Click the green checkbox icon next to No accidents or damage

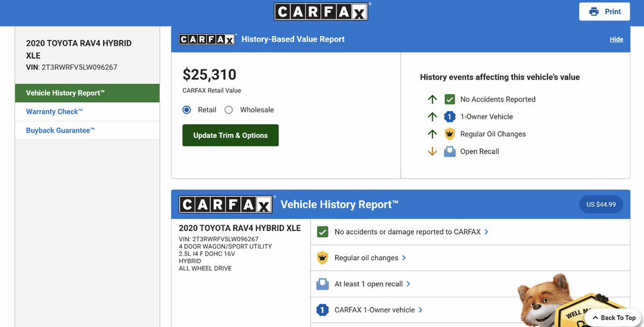[x=323, y=232]
